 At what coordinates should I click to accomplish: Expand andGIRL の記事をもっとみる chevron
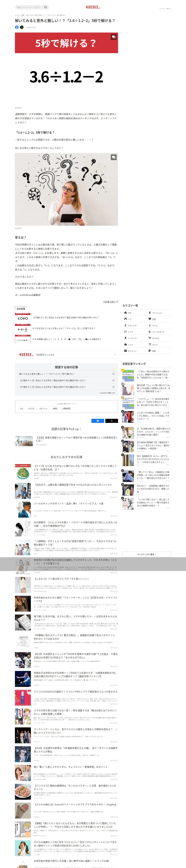point(115,354)
